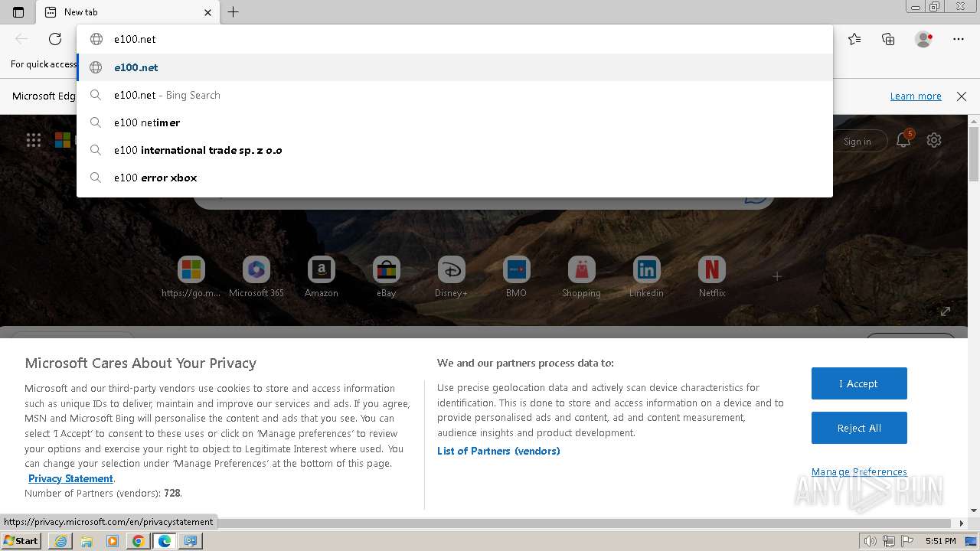Viewport: 980px width, 551px height.
Task: Click the browser back arrow
Action: coord(21,39)
